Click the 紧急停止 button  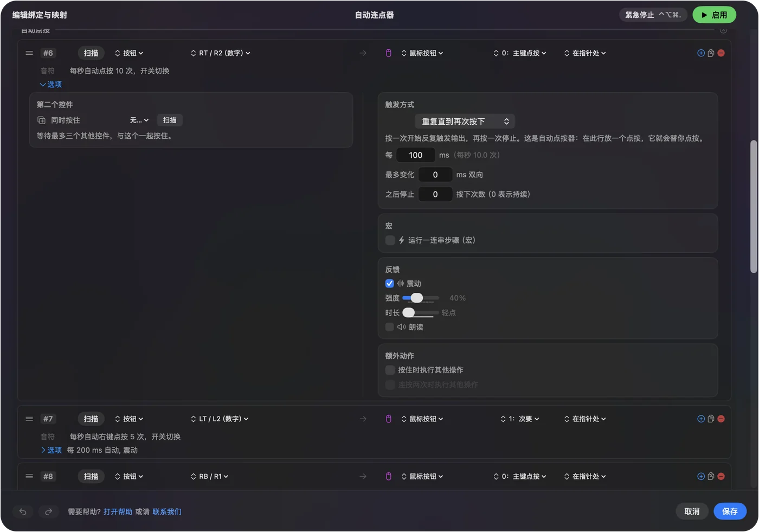click(x=653, y=15)
